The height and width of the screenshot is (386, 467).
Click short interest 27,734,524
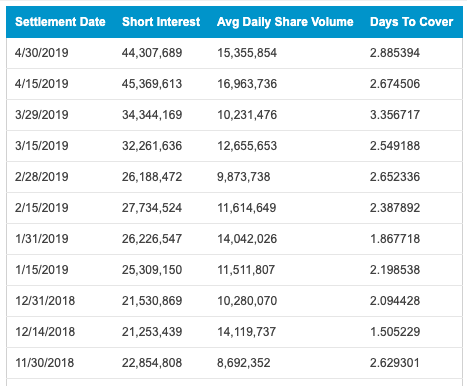click(152, 208)
